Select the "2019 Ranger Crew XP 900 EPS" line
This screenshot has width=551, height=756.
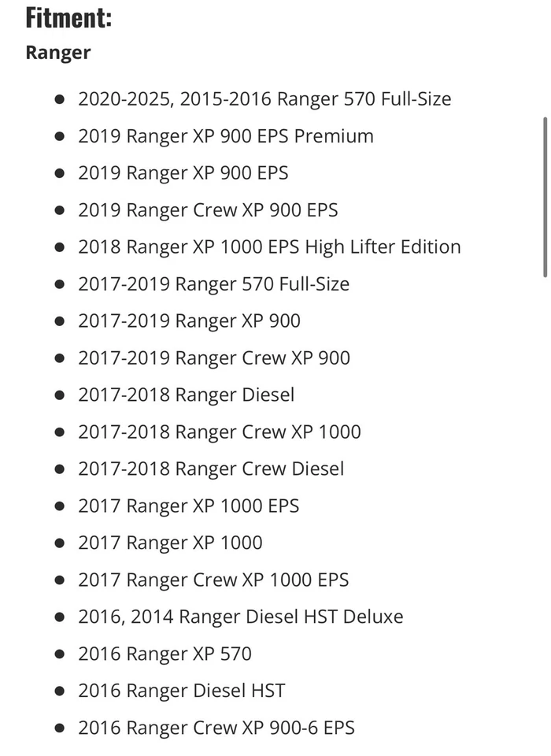(208, 210)
